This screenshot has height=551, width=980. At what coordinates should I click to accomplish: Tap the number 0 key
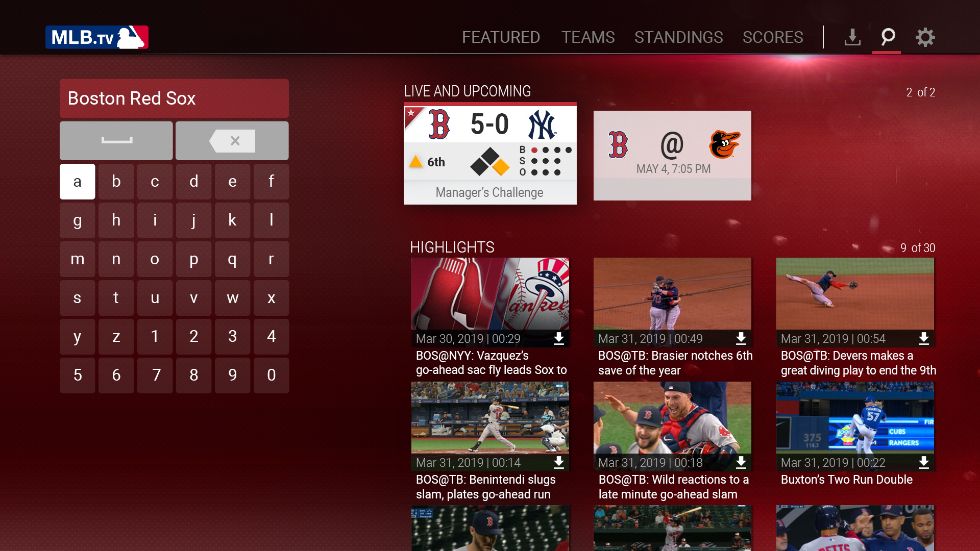(272, 375)
